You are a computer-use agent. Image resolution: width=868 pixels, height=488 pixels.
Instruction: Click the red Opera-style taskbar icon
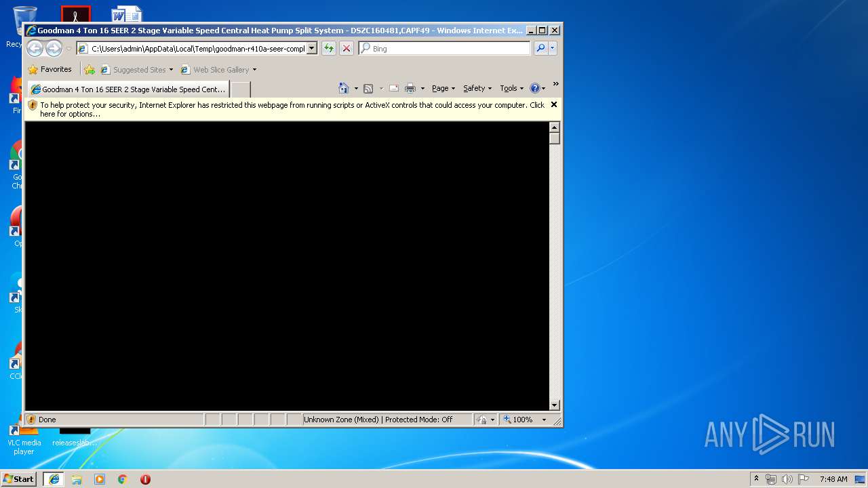click(x=145, y=479)
